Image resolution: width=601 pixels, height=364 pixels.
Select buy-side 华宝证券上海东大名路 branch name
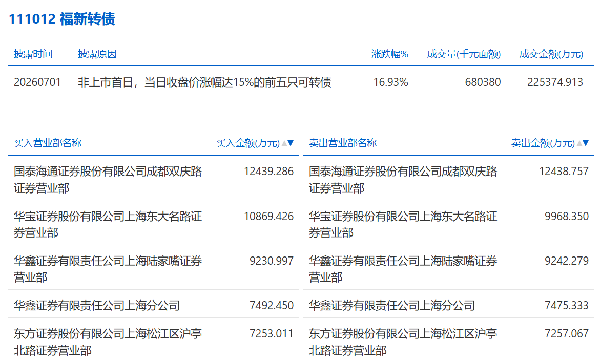pyautogui.click(x=108, y=225)
